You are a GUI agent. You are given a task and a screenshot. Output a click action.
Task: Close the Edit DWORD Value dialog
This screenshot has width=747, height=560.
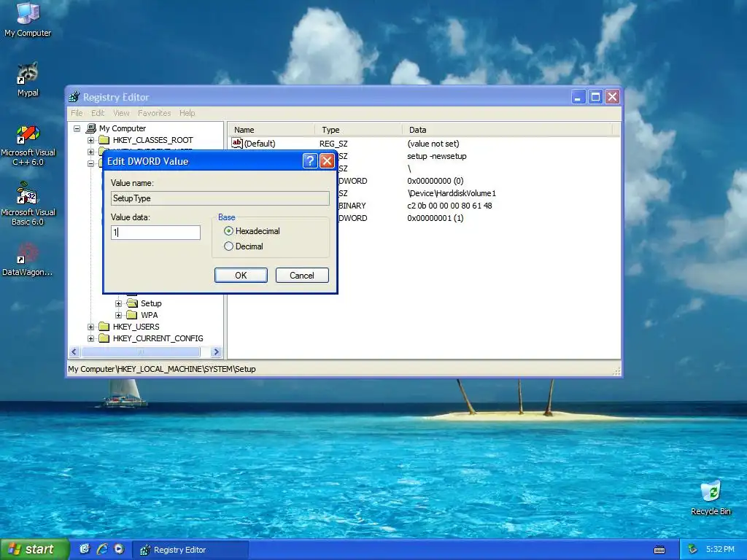coord(327,161)
